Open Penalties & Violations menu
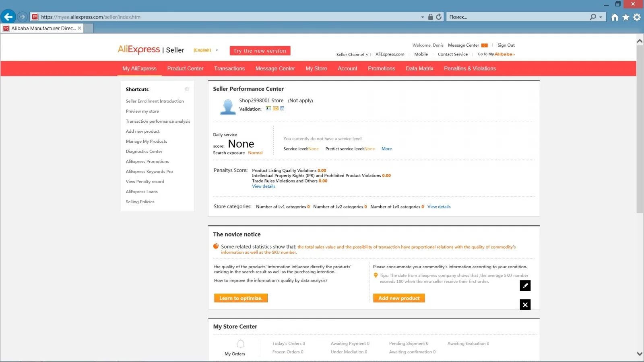The image size is (644, 362). coord(470,68)
